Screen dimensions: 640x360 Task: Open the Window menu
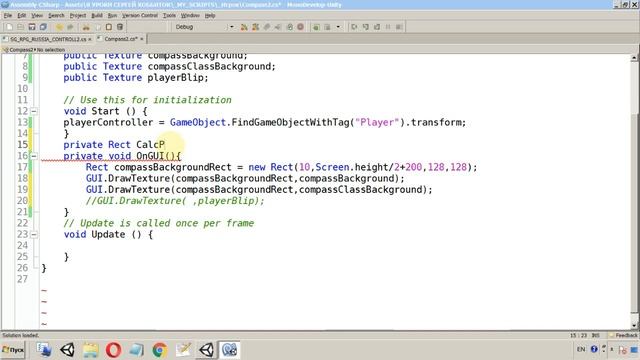click(x=190, y=16)
